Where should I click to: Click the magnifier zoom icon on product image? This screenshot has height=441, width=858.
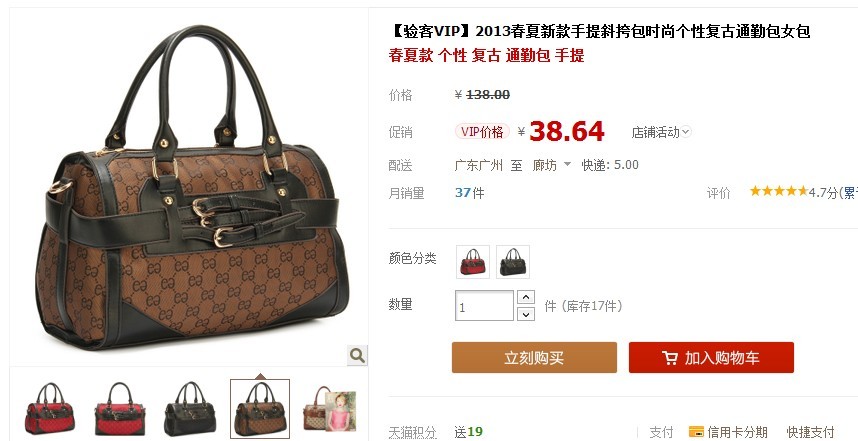click(x=357, y=356)
